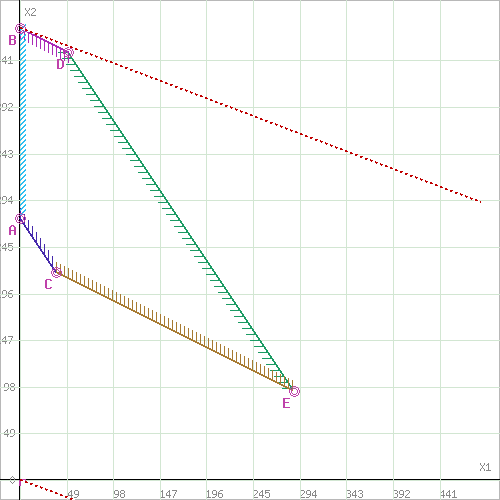This screenshot has width=500, height=500.
Task: Click the 98 tick label on the X1 axis
Action: tap(119, 494)
